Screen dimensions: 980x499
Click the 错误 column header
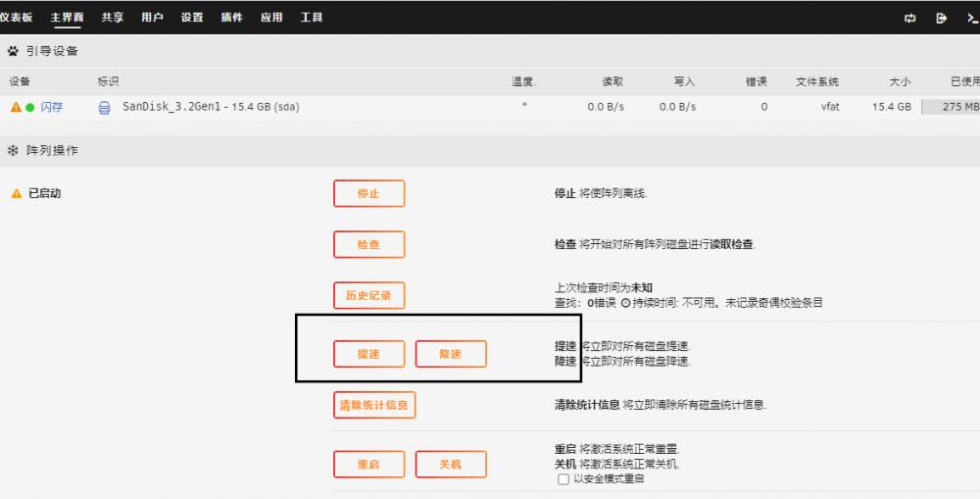757,82
